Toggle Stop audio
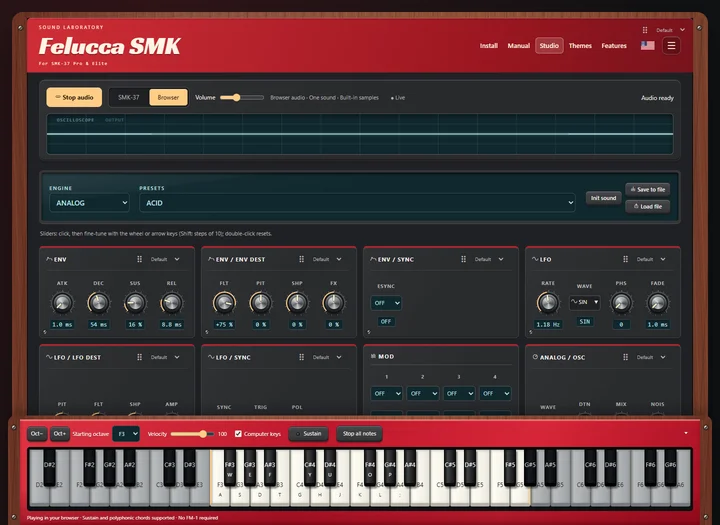This screenshot has width=720, height=525. pos(74,97)
